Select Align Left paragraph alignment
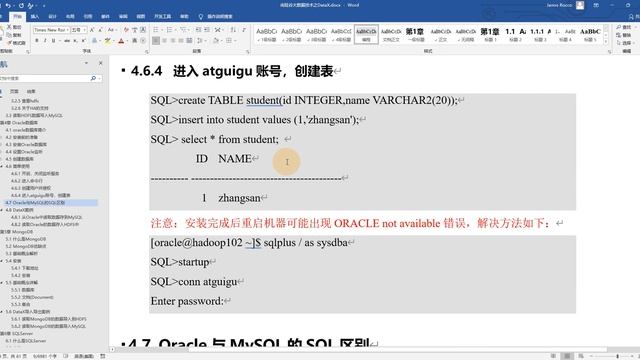Image resolution: width=640 pixels, height=360 pixels. (156, 41)
